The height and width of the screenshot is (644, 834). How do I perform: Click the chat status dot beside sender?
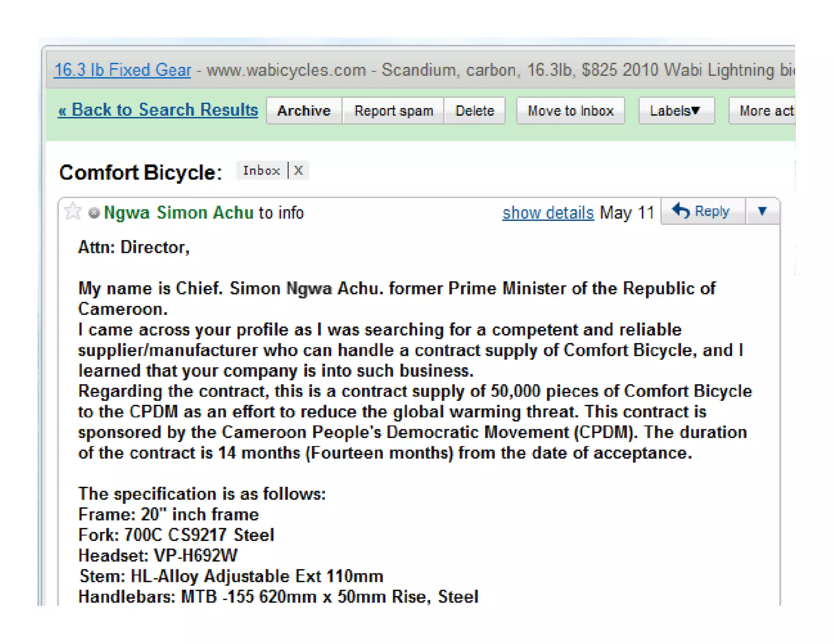click(x=94, y=213)
